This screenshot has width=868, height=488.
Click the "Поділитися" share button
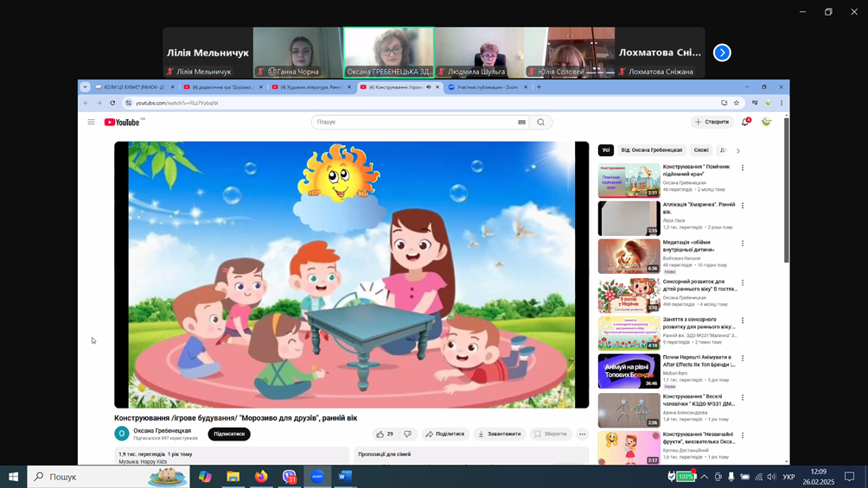pyautogui.click(x=445, y=434)
